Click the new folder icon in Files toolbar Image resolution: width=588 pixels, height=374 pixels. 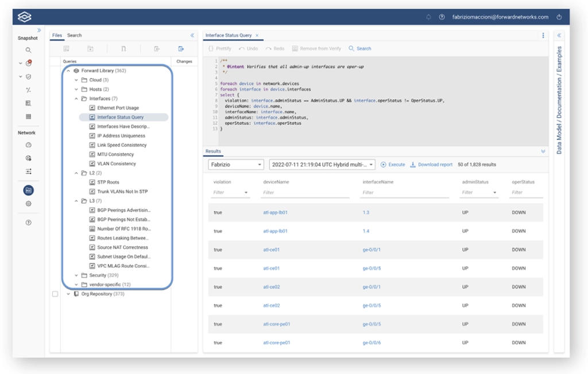click(90, 49)
